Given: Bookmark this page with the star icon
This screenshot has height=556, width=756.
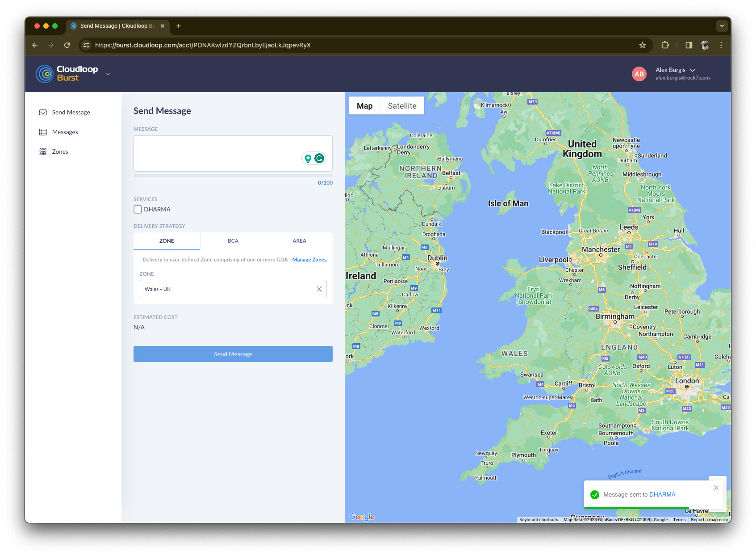Looking at the screenshot, I should point(643,45).
